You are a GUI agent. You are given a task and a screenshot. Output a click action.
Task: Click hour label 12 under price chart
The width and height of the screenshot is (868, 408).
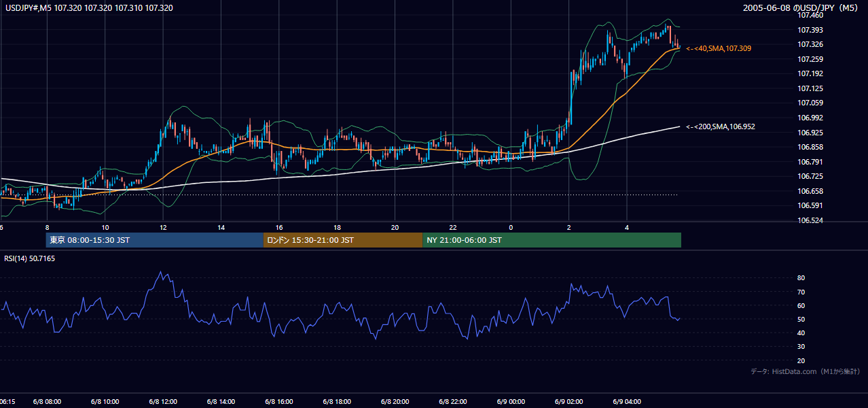(x=163, y=227)
